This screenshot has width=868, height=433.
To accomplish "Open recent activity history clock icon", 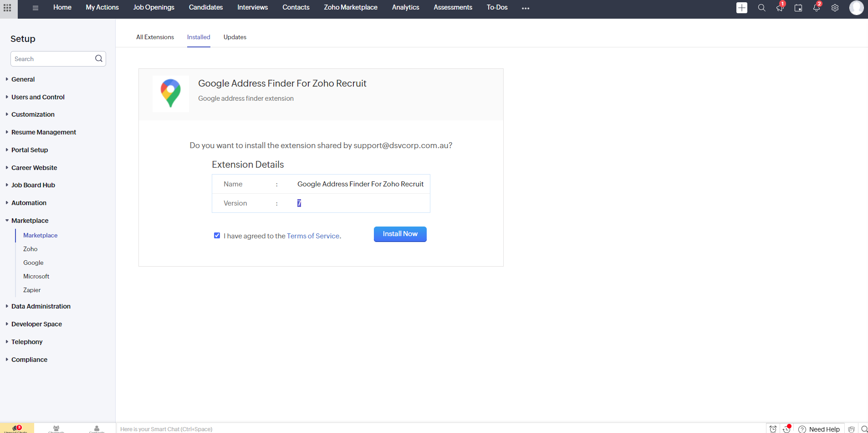I will [786, 429].
